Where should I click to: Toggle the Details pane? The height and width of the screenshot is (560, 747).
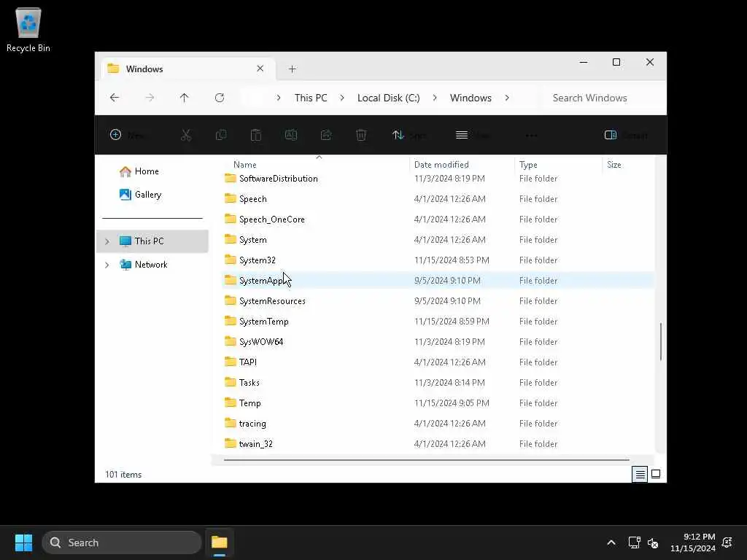tap(626, 135)
